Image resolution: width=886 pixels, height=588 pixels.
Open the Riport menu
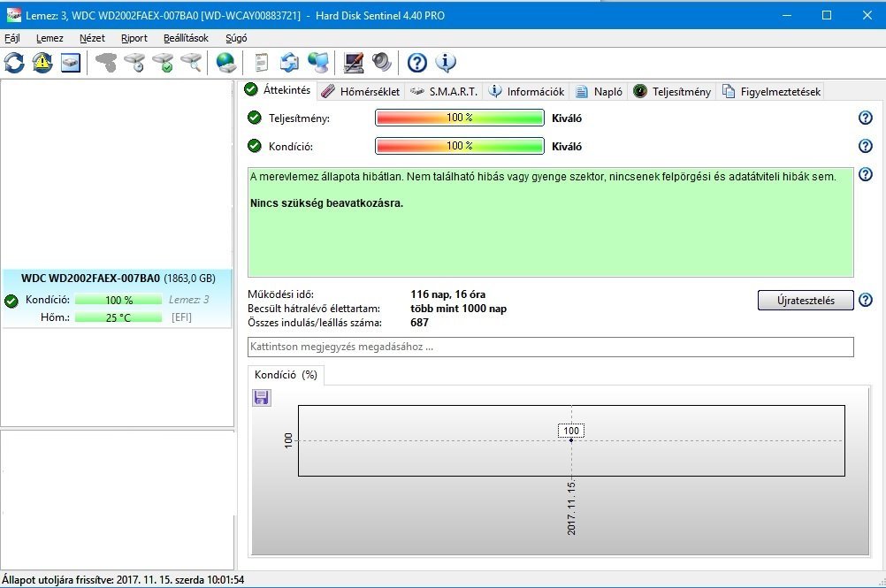pos(134,38)
